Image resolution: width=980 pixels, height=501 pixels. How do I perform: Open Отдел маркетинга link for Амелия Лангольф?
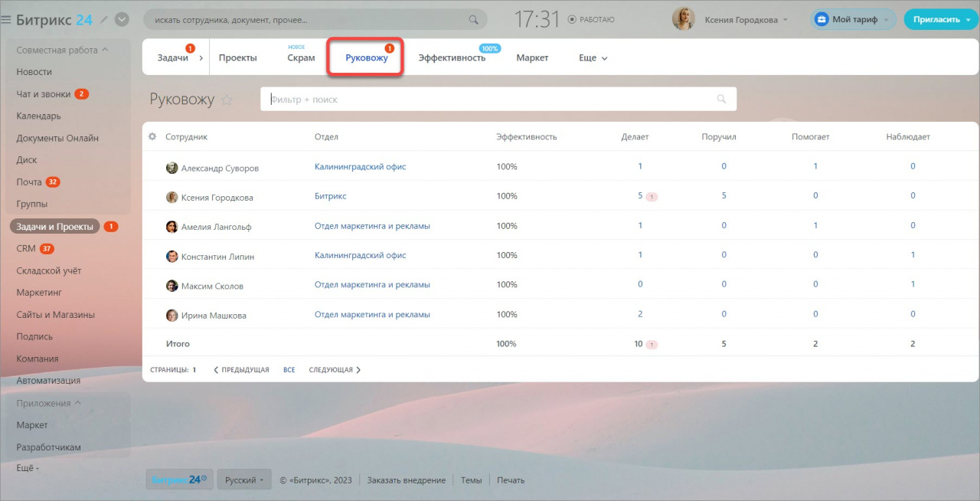point(372,226)
